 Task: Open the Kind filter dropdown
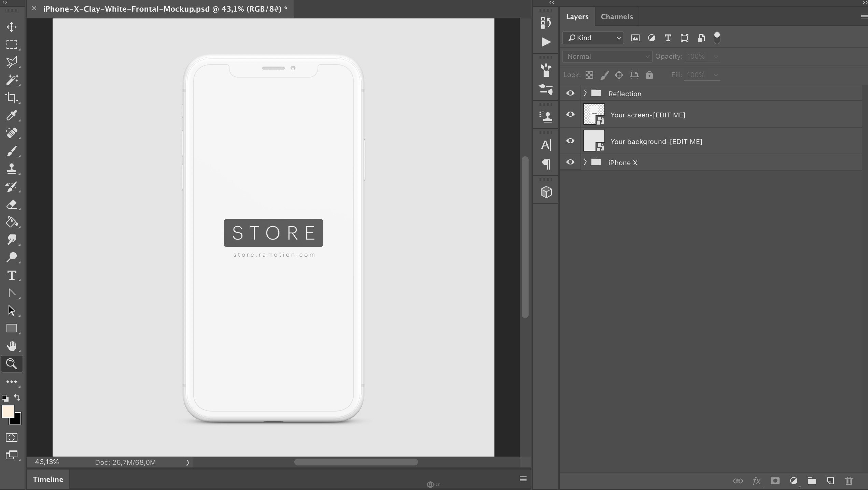click(593, 38)
